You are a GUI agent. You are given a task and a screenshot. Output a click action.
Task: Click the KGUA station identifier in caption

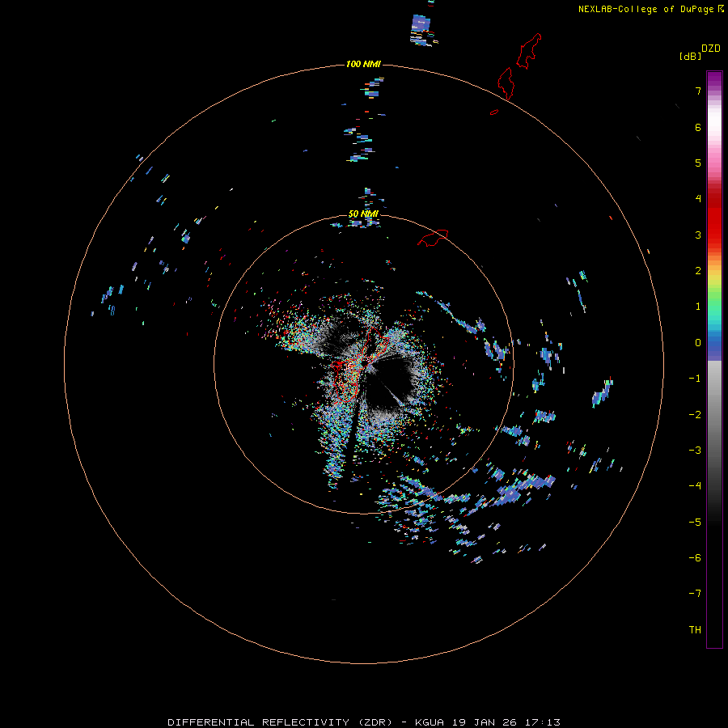point(430,722)
